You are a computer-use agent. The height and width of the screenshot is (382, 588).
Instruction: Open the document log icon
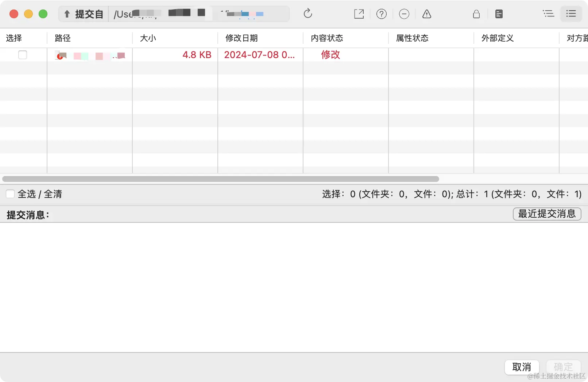pos(499,14)
